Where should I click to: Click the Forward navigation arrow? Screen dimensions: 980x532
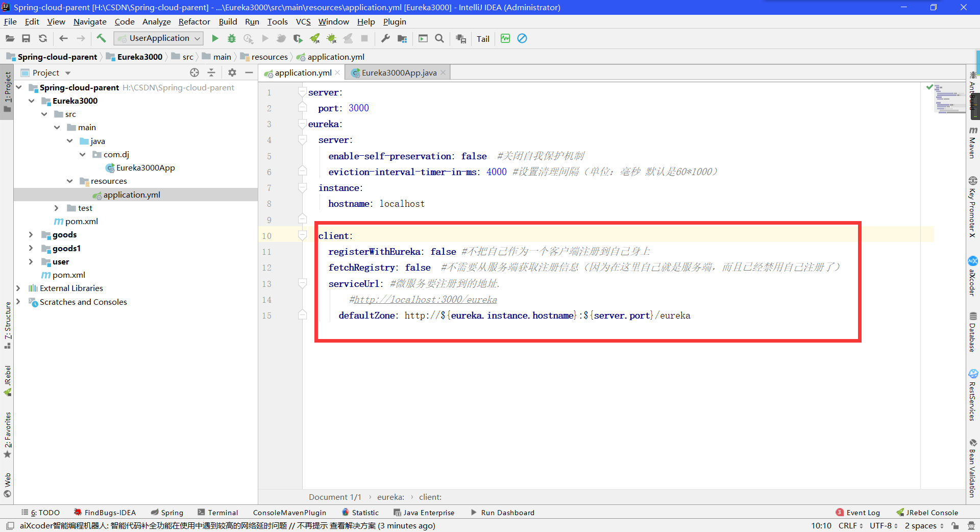coord(81,38)
